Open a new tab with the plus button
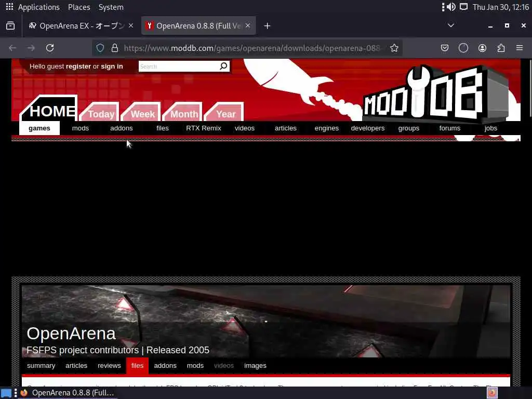 click(267, 26)
